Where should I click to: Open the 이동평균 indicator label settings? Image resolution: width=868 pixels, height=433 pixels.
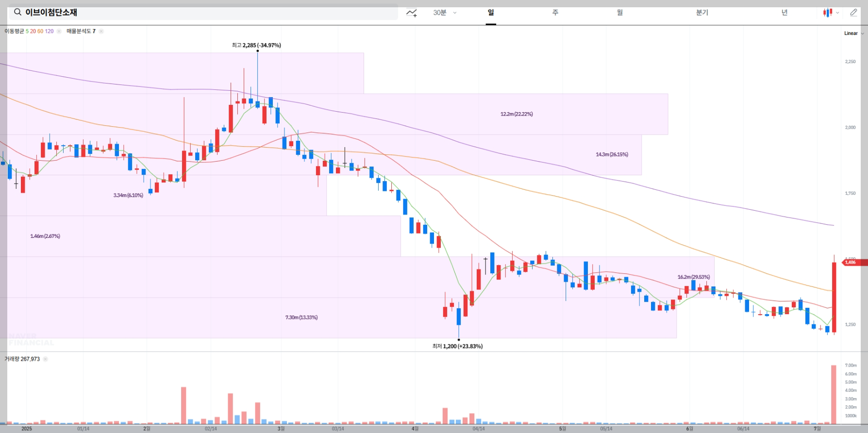click(x=14, y=31)
